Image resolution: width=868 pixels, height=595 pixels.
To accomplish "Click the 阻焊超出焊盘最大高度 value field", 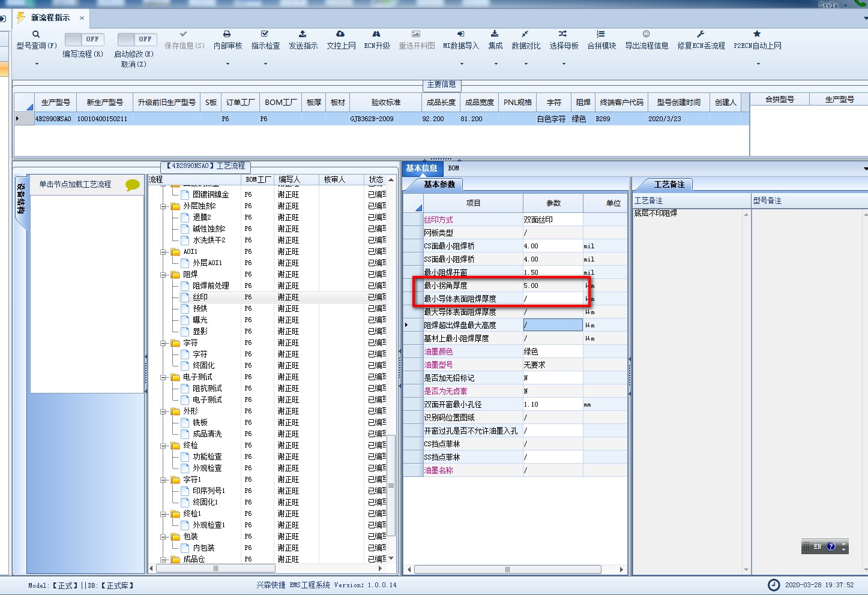I will [553, 325].
